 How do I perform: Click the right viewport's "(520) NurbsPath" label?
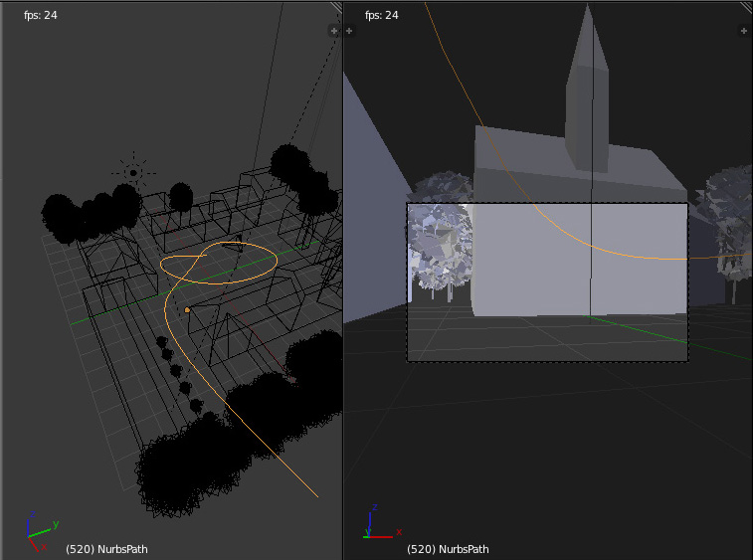pos(448,549)
